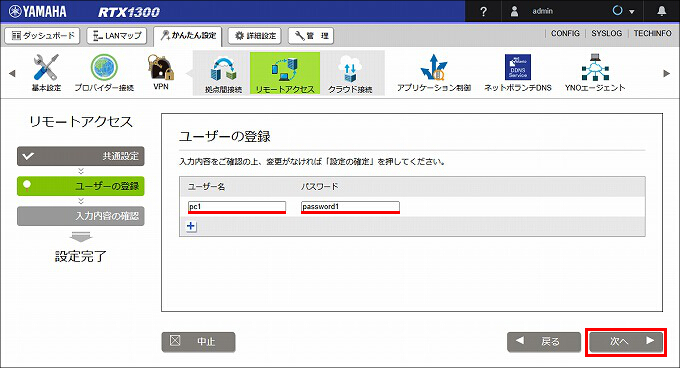Open the CONFIG link
The image size is (680, 368).
click(565, 33)
